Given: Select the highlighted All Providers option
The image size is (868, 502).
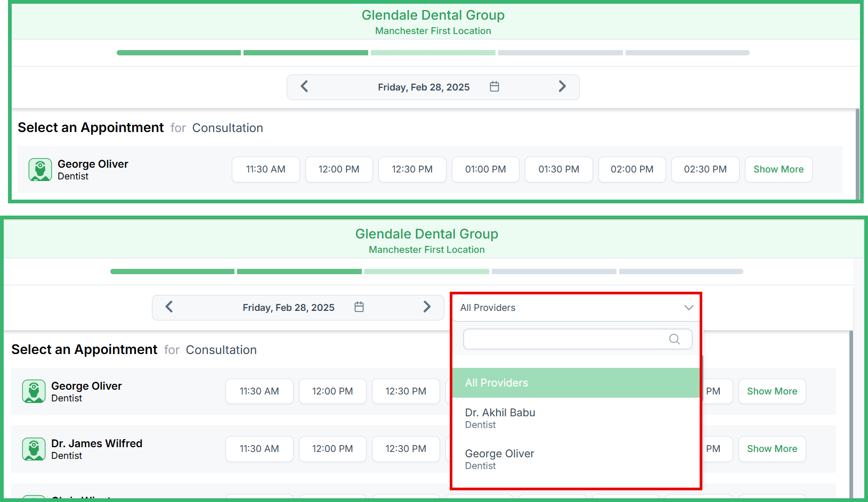Looking at the screenshot, I should click(x=497, y=383).
